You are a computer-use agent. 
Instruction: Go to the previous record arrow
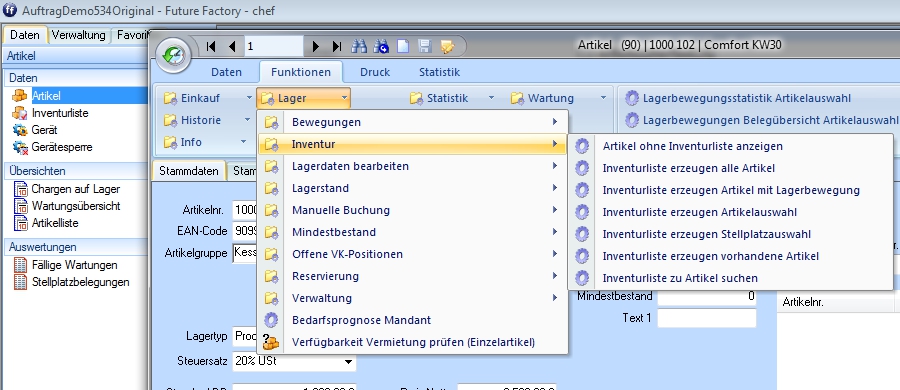pos(232,47)
